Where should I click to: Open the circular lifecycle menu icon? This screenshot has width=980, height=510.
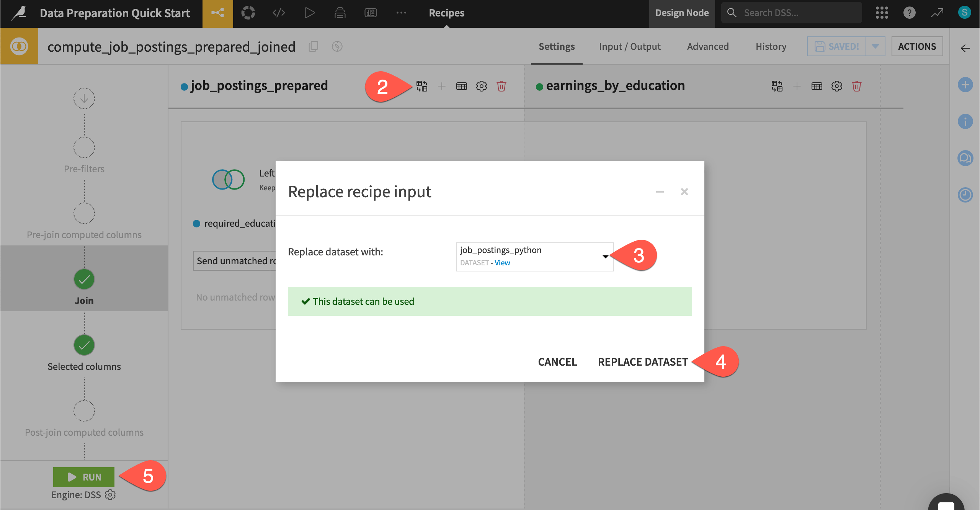coord(248,13)
